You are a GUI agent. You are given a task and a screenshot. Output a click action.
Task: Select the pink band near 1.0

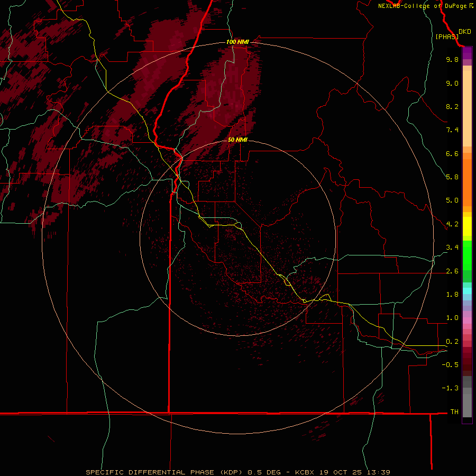pyautogui.click(x=467, y=321)
